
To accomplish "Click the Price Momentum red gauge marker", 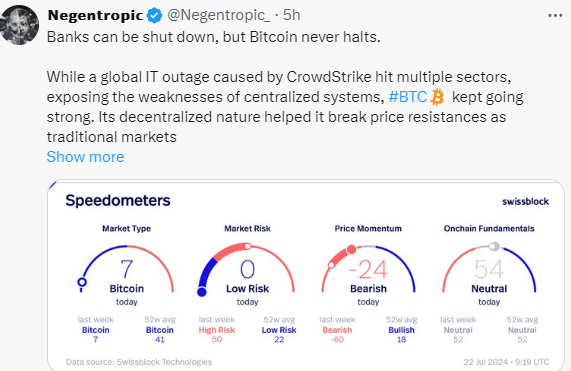I will point(351,249).
